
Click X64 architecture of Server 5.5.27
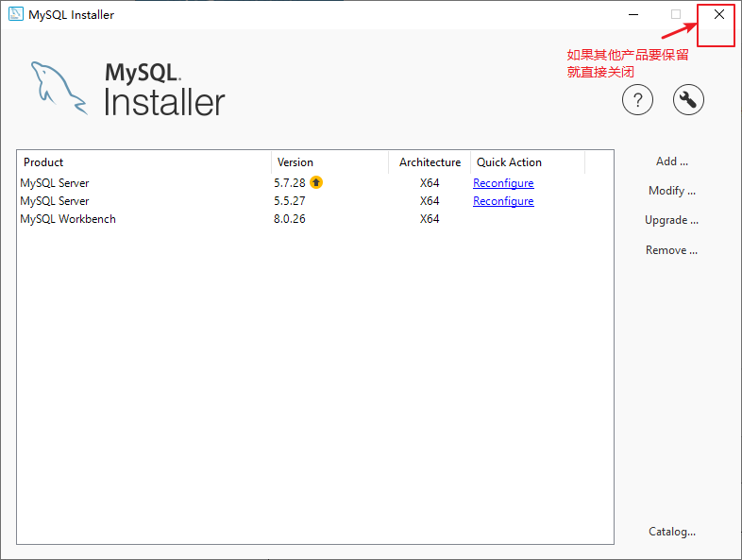430,201
